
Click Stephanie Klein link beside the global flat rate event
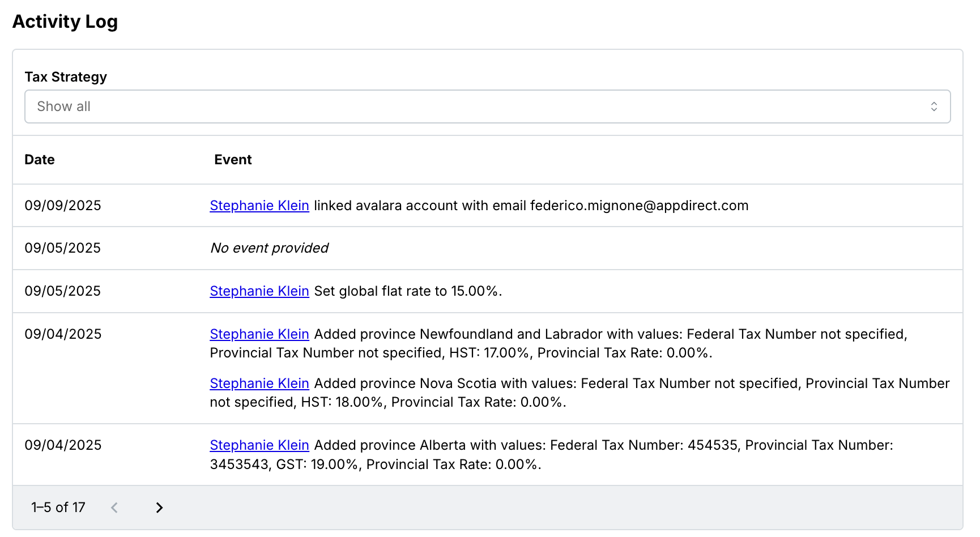pyautogui.click(x=259, y=291)
